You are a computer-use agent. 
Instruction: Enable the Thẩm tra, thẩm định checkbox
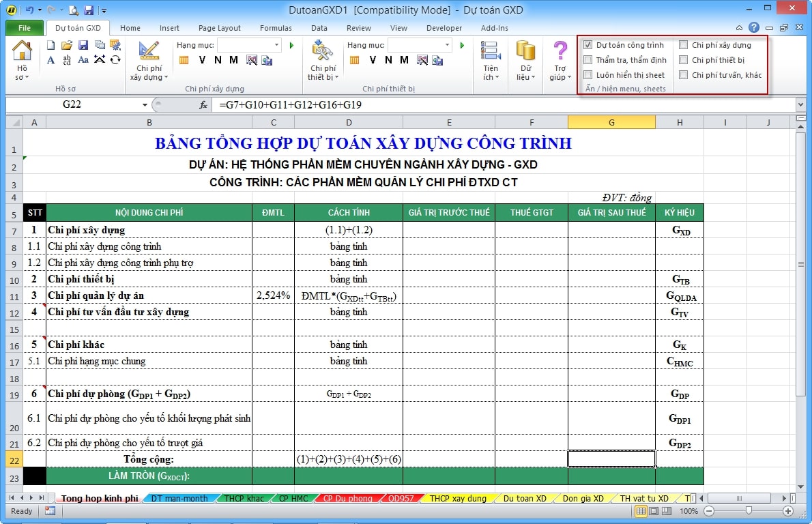588,60
